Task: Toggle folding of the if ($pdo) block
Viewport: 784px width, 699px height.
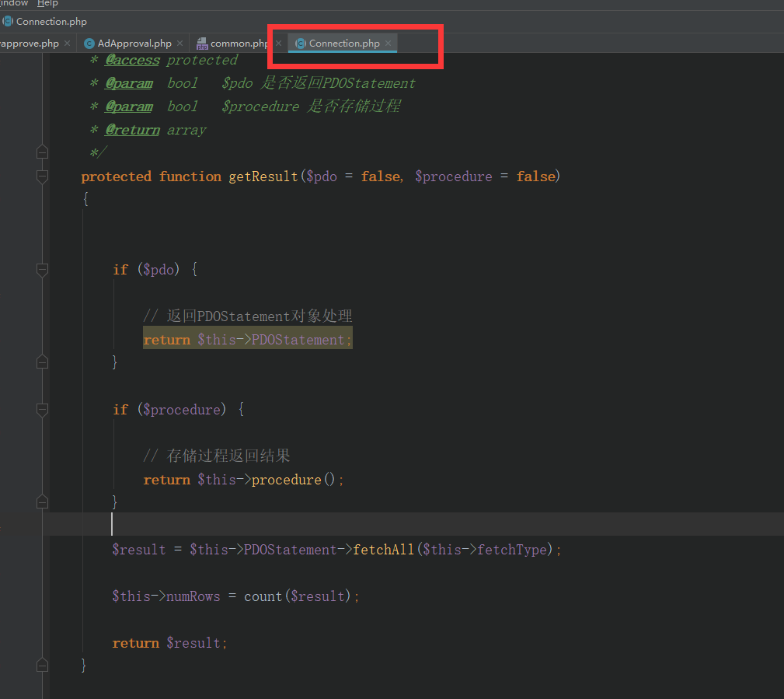Action: 43,269
